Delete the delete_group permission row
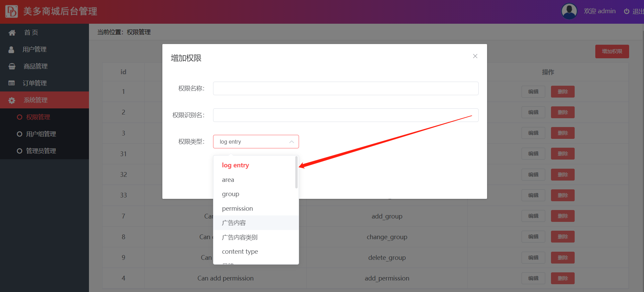 563,258
